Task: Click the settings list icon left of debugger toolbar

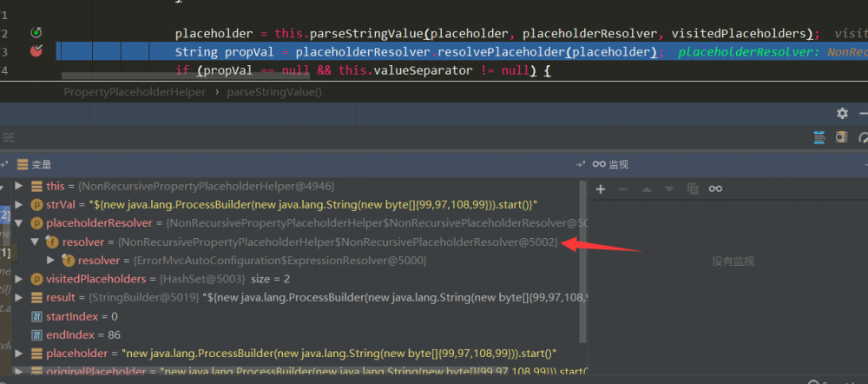Action: click(9, 137)
